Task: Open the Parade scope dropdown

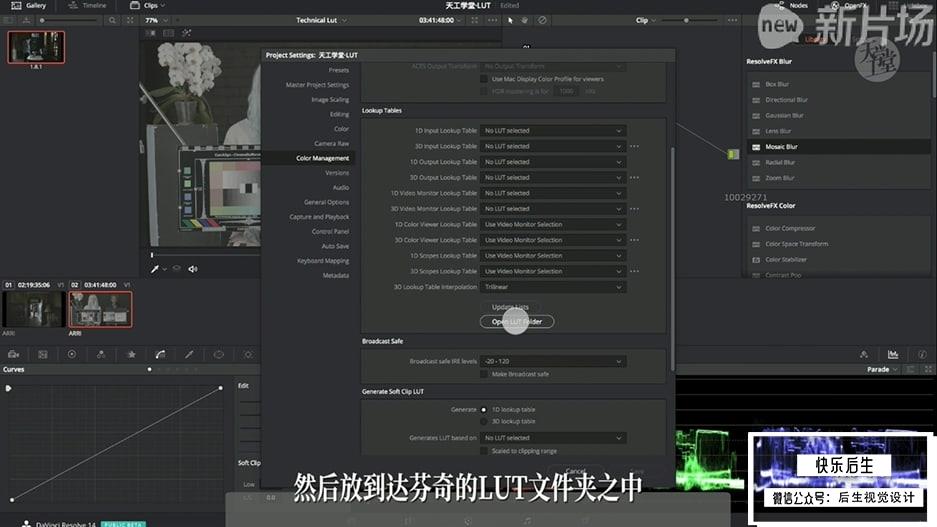Action: point(882,370)
